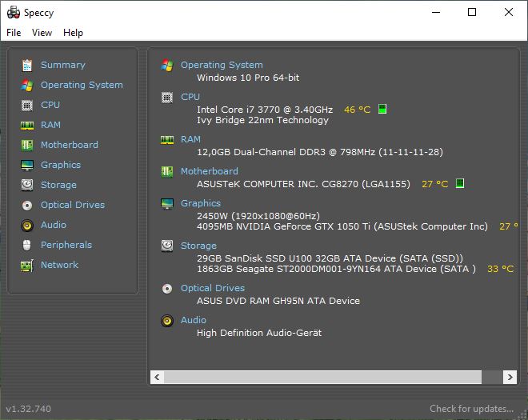528x420 pixels.
Task: Click the Optical Drives heading link in summary
Action: pyautogui.click(x=213, y=288)
